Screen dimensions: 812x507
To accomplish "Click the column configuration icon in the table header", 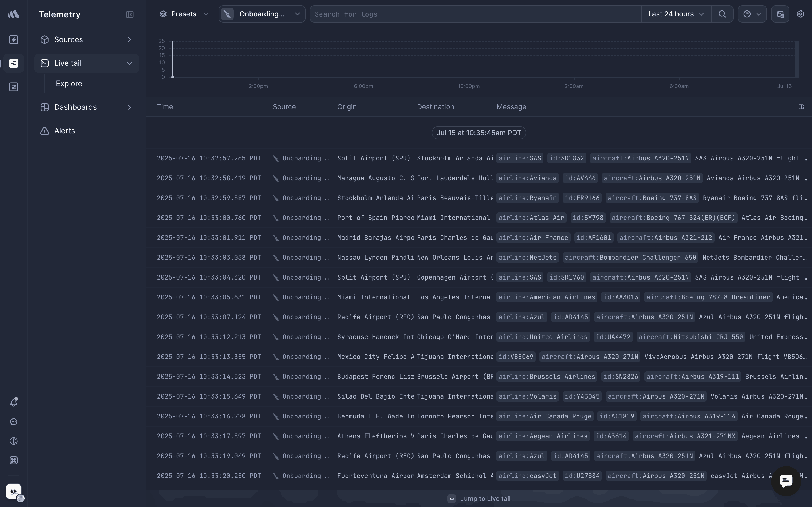I will point(801,107).
